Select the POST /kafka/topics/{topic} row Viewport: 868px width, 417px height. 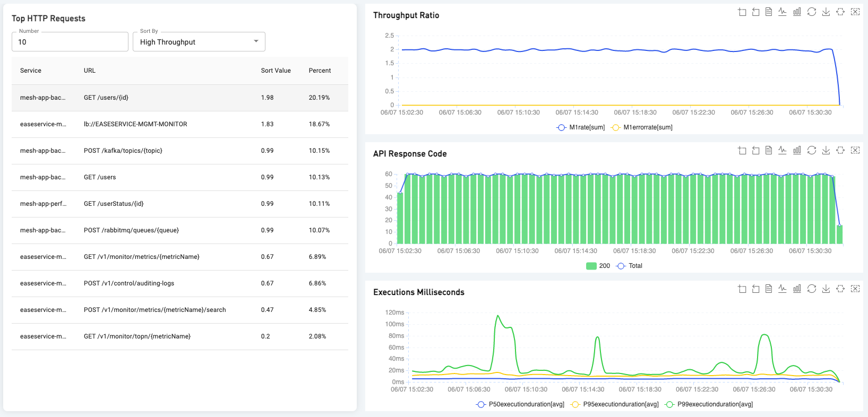180,151
